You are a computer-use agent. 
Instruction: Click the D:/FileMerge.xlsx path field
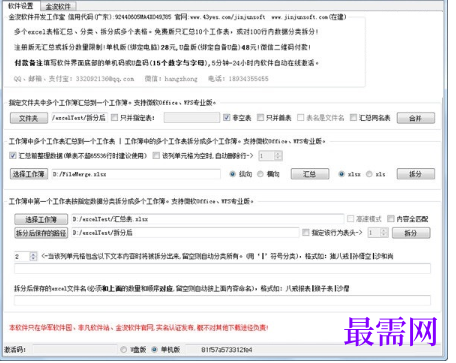point(136,174)
